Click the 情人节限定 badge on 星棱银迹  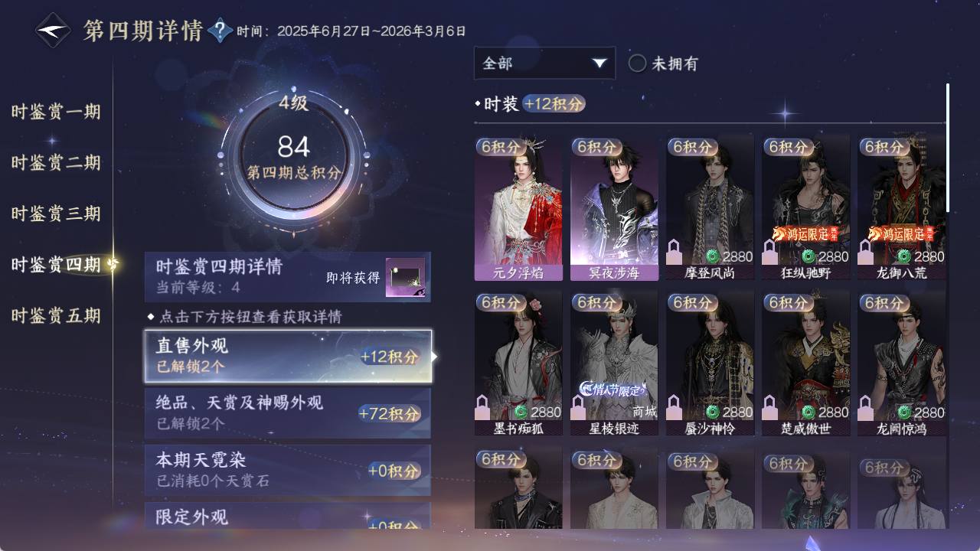[x=613, y=389]
